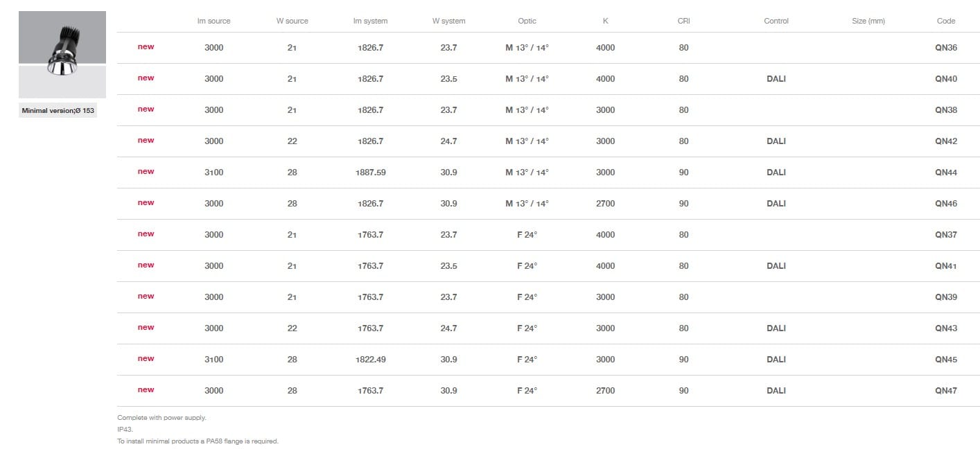Select product code QN38
The width and height of the screenshot is (980, 449).
pyautogui.click(x=945, y=110)
